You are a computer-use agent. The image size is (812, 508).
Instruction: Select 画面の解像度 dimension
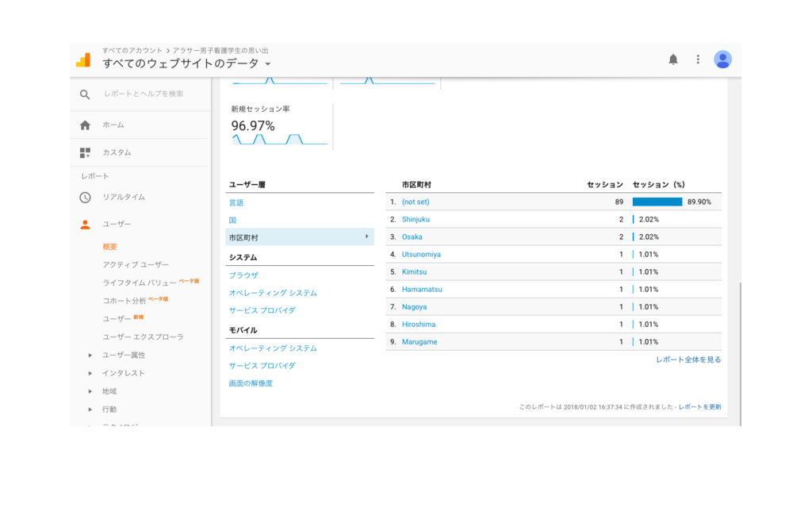[x=251, y=383]
